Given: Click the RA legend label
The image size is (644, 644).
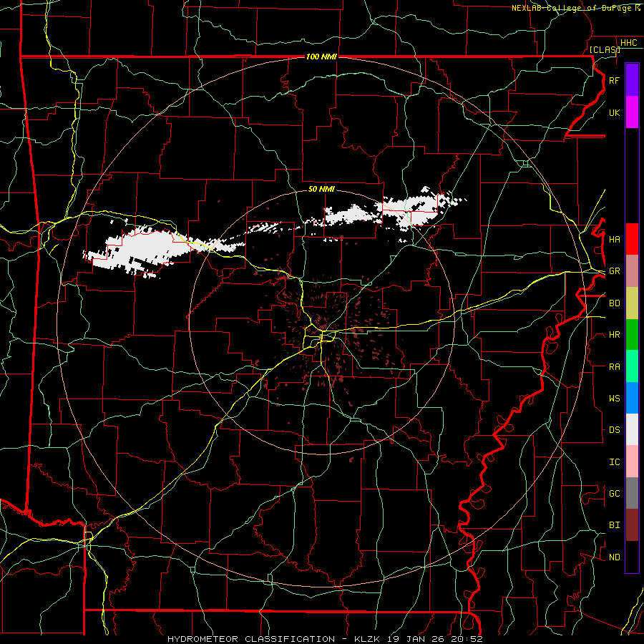Looking at the screenshot, I should [614, 367].
